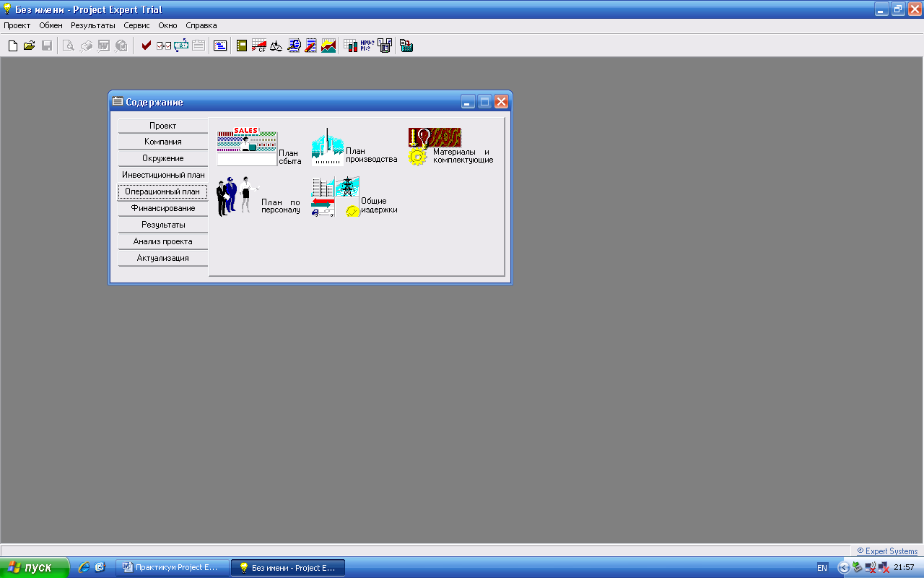Viewport: 924px width, 578px height.
Task: Switch to Практикум Project Expert taskbar window
Action: click(172, 568)
